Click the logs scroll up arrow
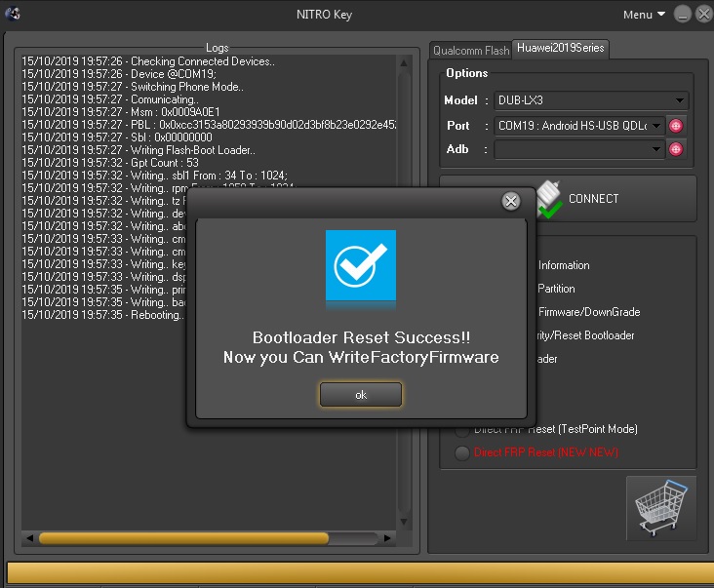The width and height of the screenshot is (714, 588). click(404, 63)
